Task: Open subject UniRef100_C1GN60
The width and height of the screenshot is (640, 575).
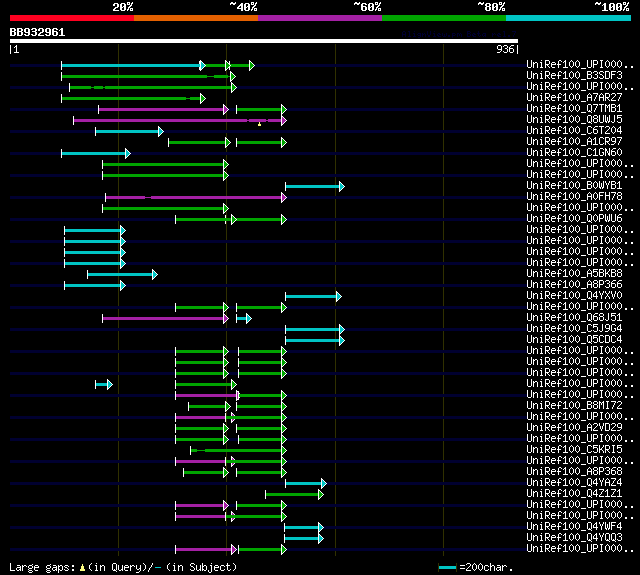Action: pos(574,153)
